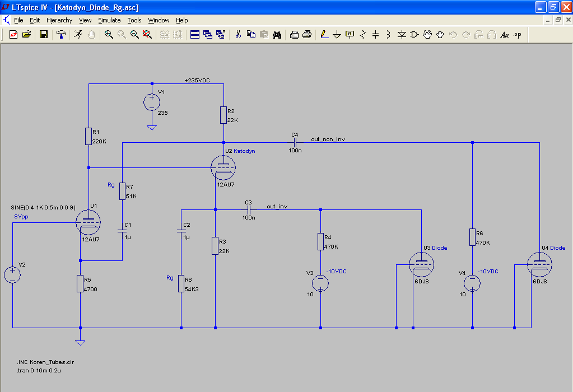573x392 pixels.
Task: Run the simulation with running-man icon
Action: (78, 35)
